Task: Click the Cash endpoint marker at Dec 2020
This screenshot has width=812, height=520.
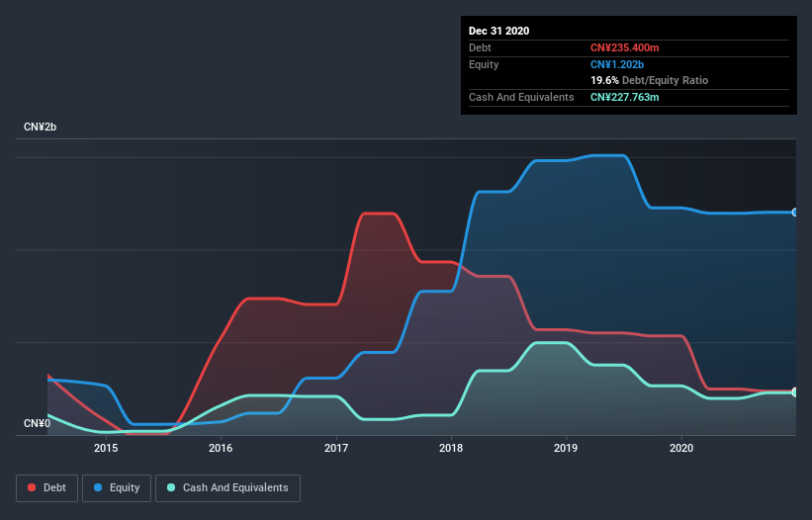Action: click(x=795, y=392)
